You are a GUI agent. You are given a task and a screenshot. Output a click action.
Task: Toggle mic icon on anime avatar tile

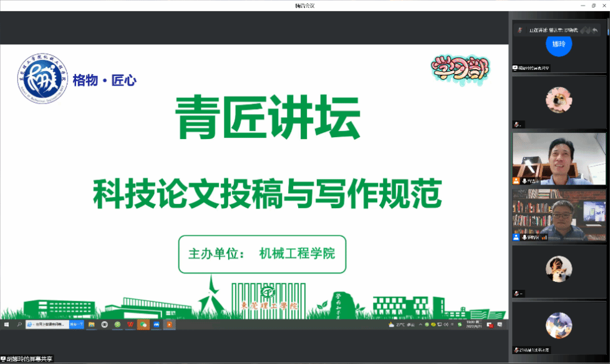516,350
